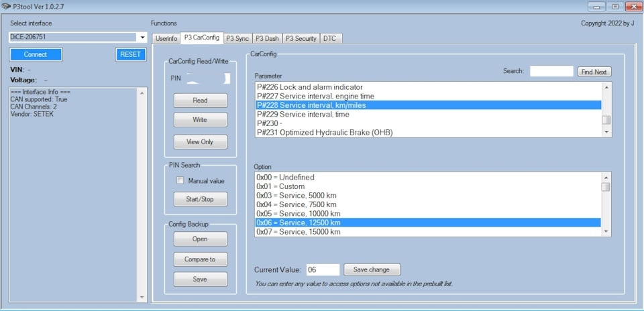Click the Read button
The width and height of the screenshot is (644, 311).
tap(200, 100)
